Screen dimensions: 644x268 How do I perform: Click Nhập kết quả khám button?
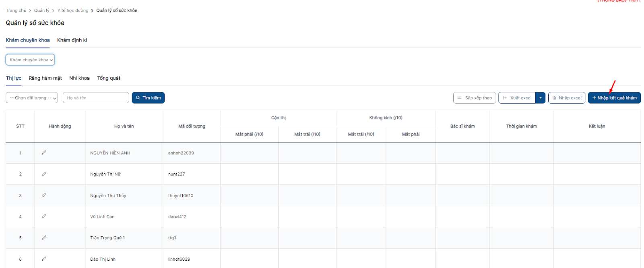(614, 98)
